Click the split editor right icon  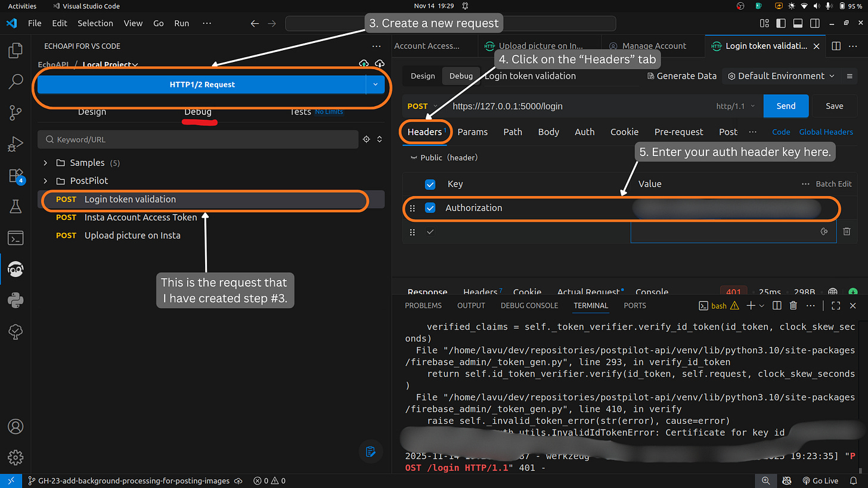(x=836, y=46)
